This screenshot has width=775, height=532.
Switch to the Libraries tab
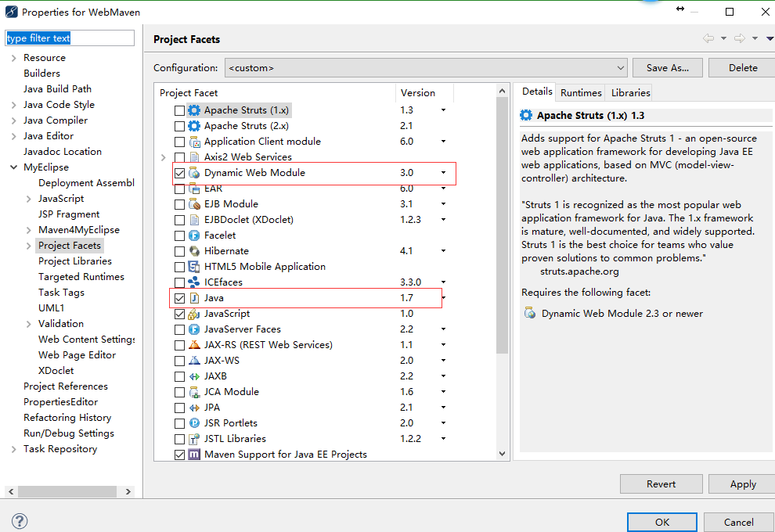click(630, 93)
